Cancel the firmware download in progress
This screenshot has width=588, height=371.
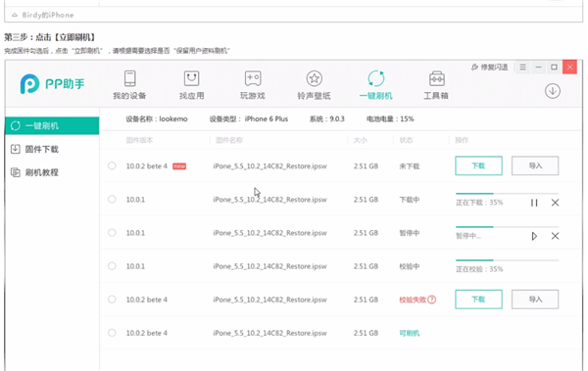click(x=556, y=203)
